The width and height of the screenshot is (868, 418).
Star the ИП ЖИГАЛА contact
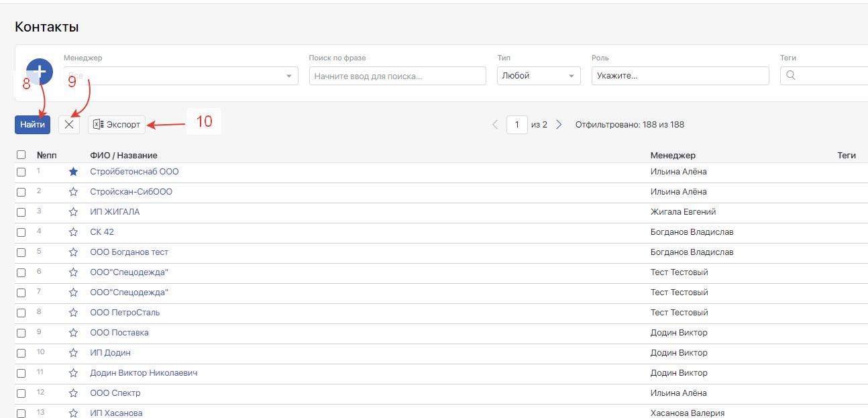pos(74,212)
